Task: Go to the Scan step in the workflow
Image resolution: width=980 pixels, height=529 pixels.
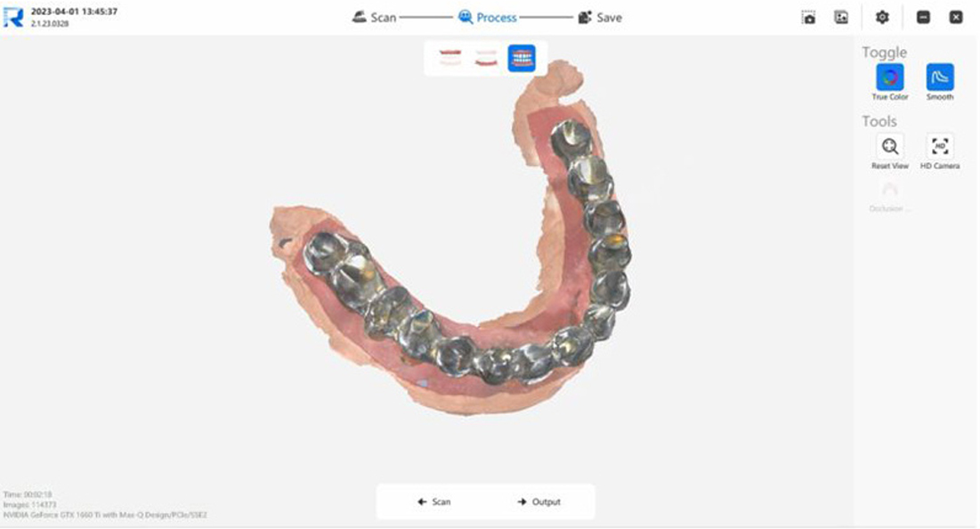Action: click(374, 18)
